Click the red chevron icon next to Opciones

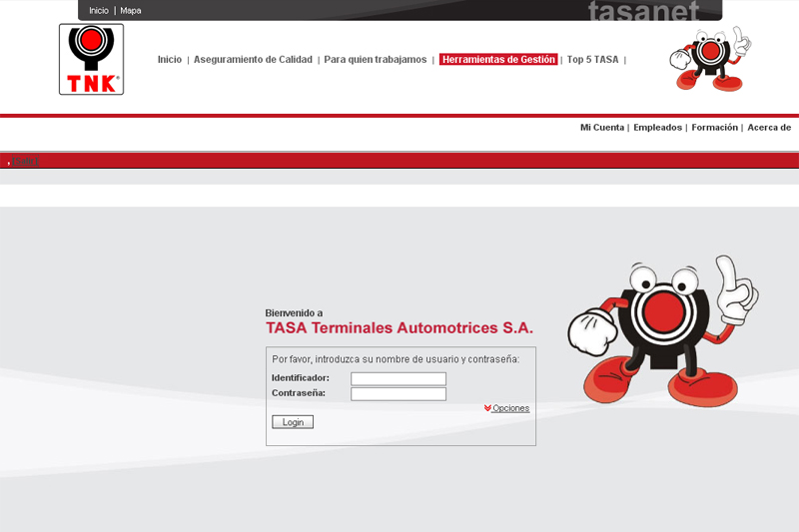coord(487,408)
